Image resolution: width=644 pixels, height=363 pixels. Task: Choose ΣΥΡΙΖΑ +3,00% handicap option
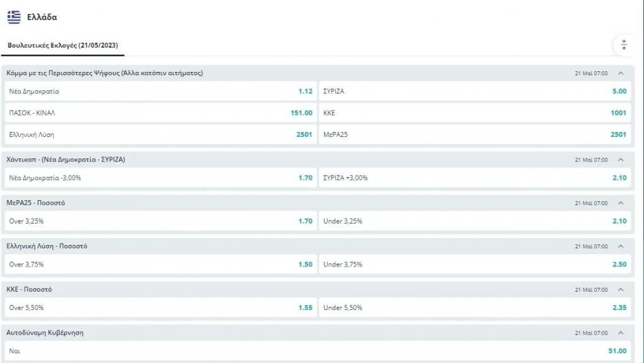[x=475, y=178]
